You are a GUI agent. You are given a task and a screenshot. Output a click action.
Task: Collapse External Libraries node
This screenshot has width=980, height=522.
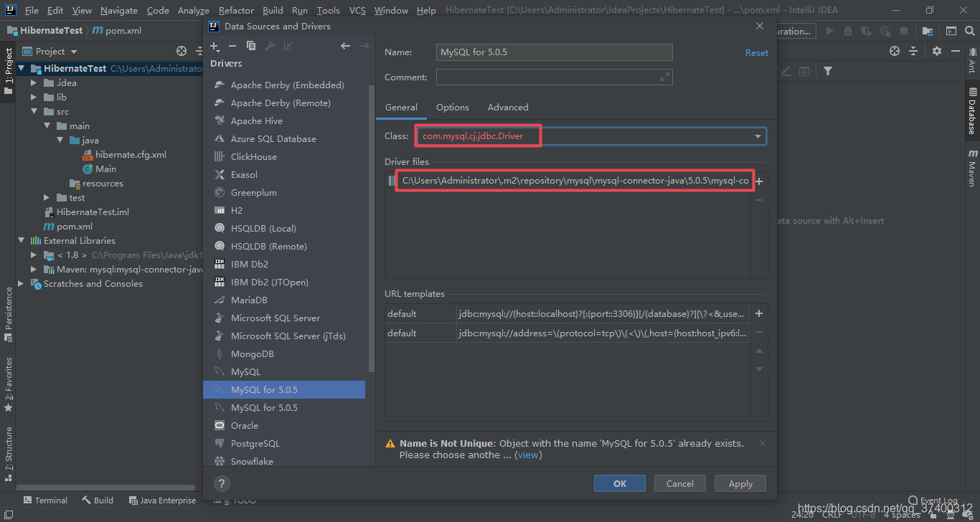pyautogui.click(x=21, y=241)
